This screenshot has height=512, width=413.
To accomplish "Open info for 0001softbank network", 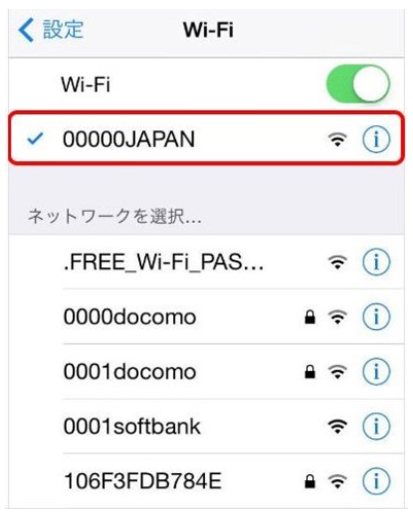I will pyautogui.click(x=376, y=426).
